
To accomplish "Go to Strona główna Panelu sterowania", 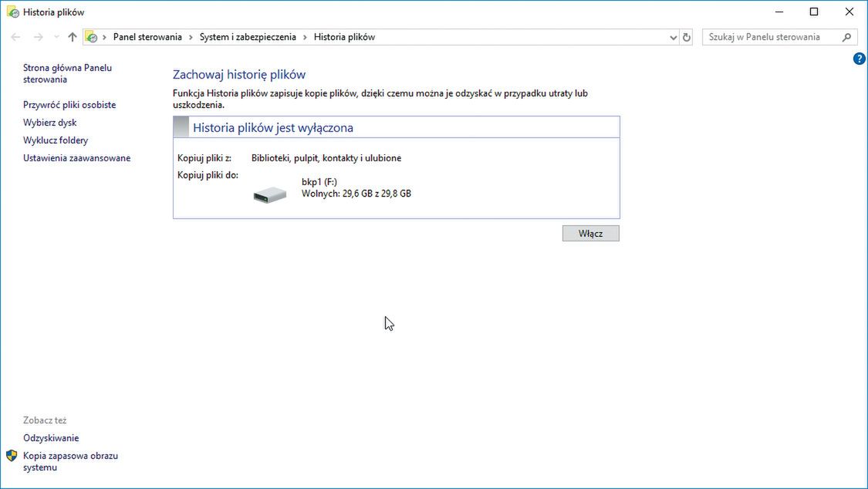I will pos(67,73).
